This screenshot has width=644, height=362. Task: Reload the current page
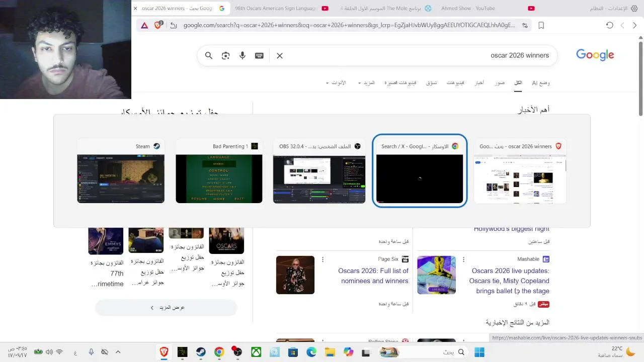coord(610,25)
